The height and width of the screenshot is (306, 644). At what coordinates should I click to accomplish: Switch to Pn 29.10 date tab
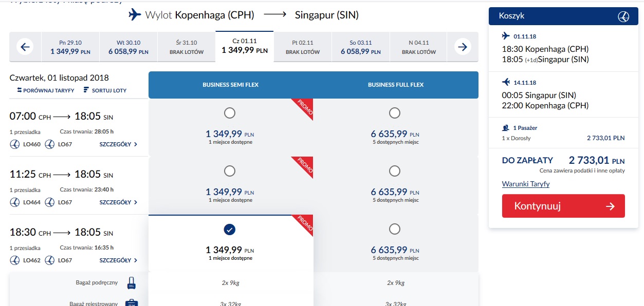coord(70,47)
